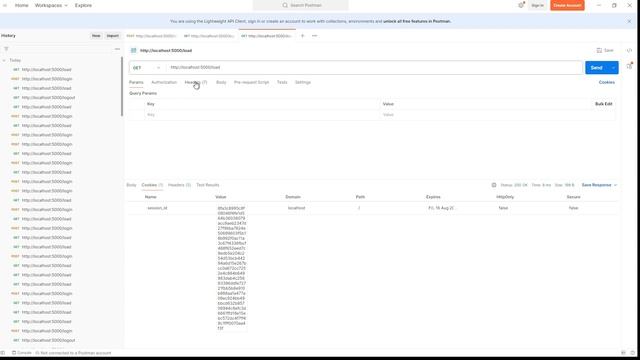The width and height of the screenshot is (640, 360).
Task: Switch to the Headers (7) request tab
Action: (x=196, y=82)
